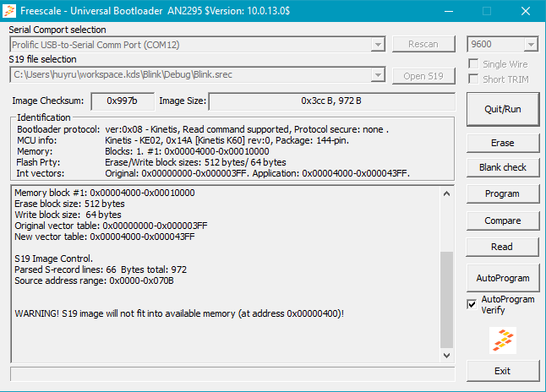Viewport: 546px width, 392px height.
Task: Click the WARNING S19 image log line
Action: [179, 313]
